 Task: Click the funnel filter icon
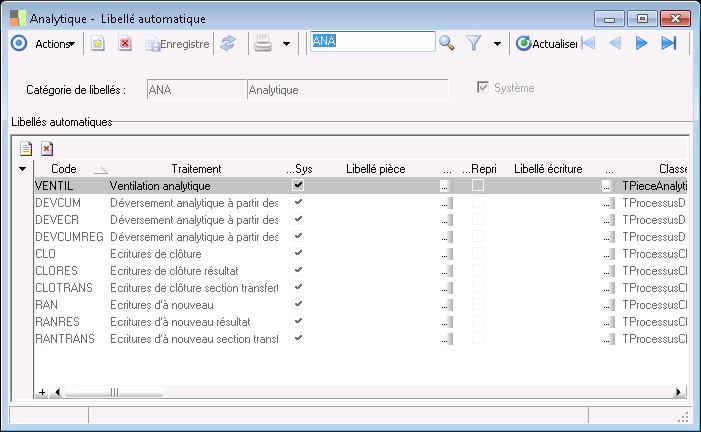(x=475, y=43)
